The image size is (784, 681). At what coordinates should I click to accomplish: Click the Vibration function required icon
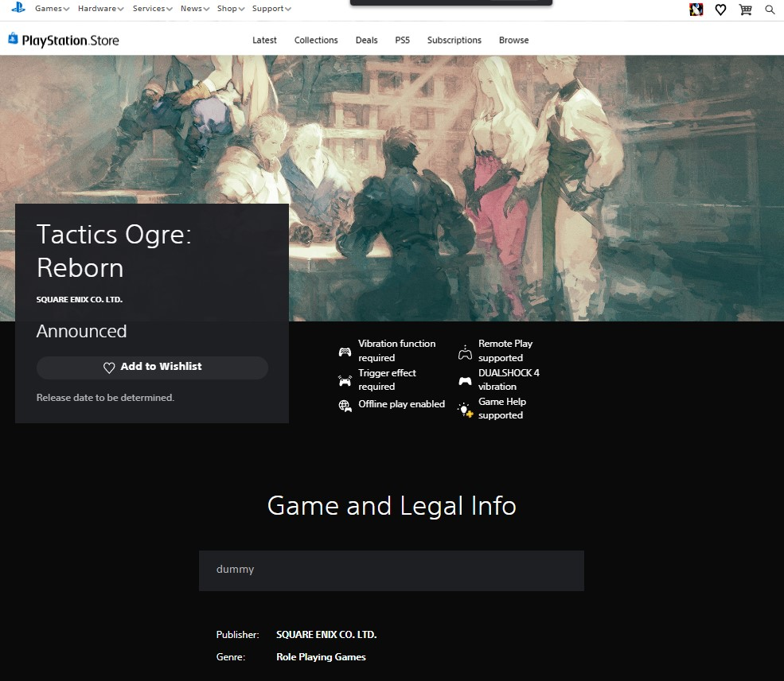coord(345,351)
